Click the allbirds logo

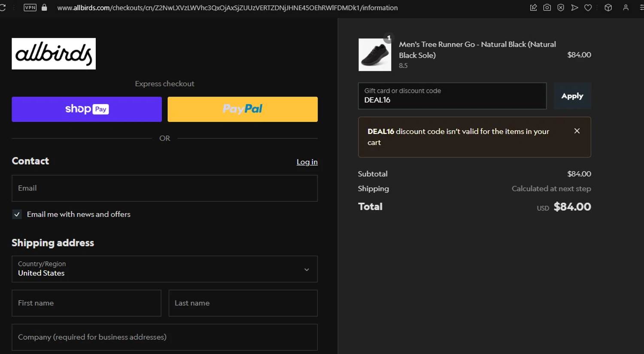(54, 54)
